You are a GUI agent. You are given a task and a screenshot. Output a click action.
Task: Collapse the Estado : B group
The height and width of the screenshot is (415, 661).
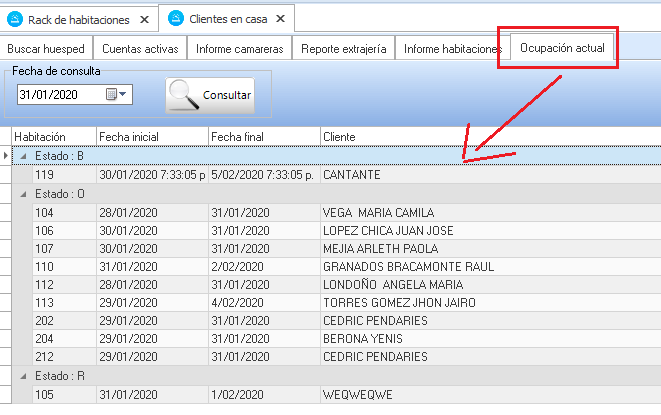pos(24,156)
